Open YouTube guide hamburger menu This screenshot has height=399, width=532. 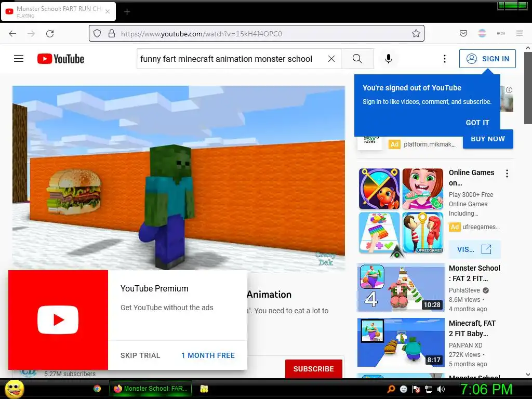[x=19, y=59]
